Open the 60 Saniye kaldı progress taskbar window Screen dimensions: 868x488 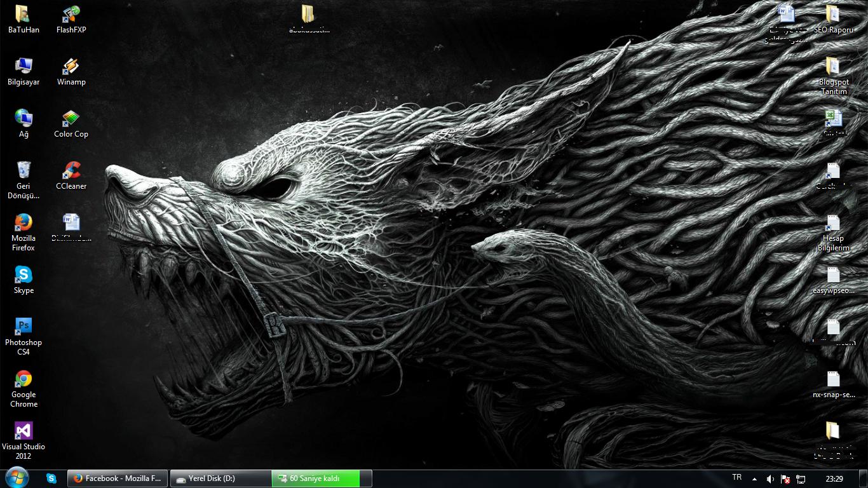(x=322, y=478)
